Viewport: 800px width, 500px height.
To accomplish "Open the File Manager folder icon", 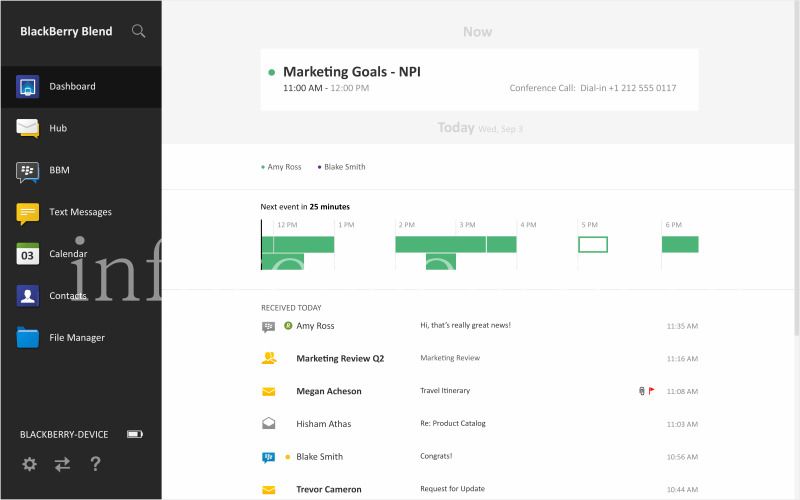I will pyautogui.click(x=28, y=338).
